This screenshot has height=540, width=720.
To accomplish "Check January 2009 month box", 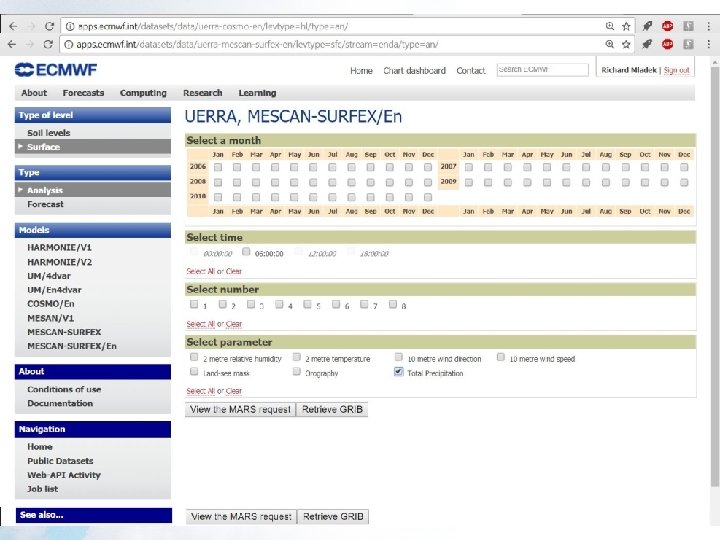I will pyautogui.click(x=469, y=182).
